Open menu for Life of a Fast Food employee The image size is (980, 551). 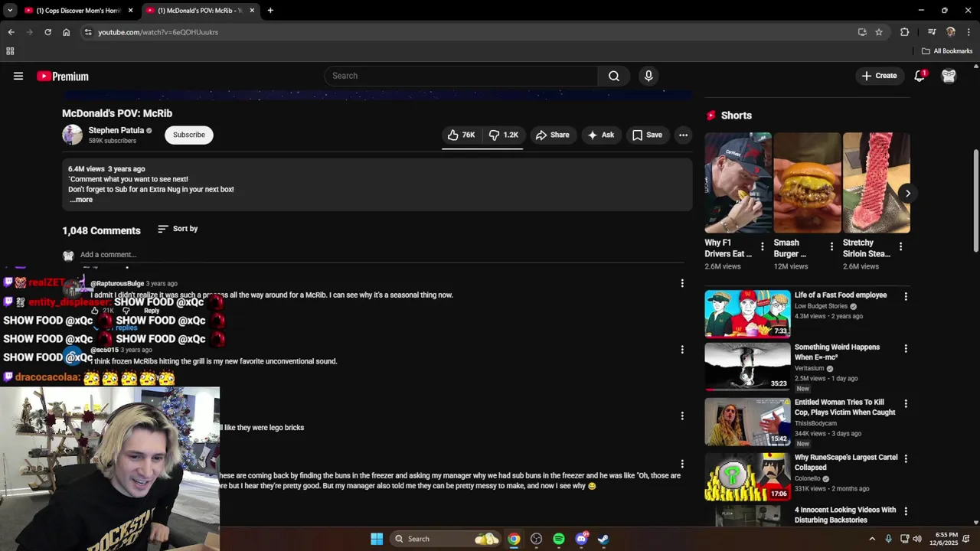[906, 296]
